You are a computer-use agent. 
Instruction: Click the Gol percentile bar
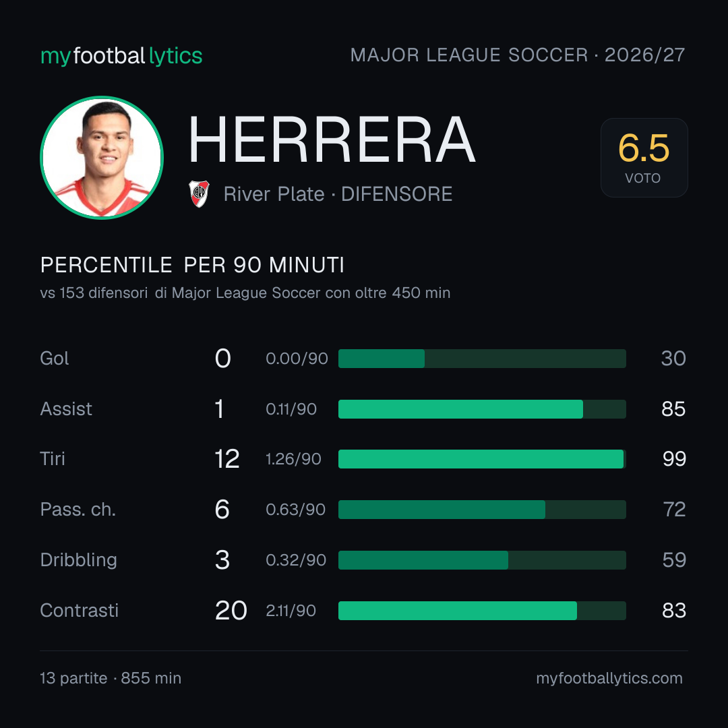pyautogui.click(x=482, y=359)
